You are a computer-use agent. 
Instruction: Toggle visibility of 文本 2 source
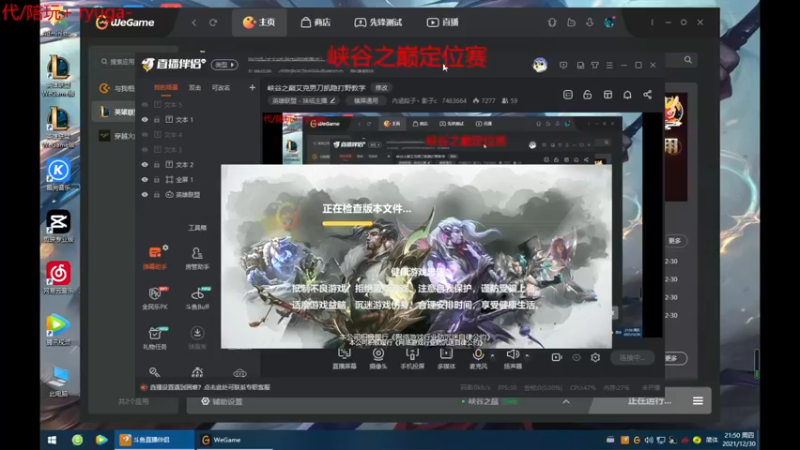click(x=145, y=165)
